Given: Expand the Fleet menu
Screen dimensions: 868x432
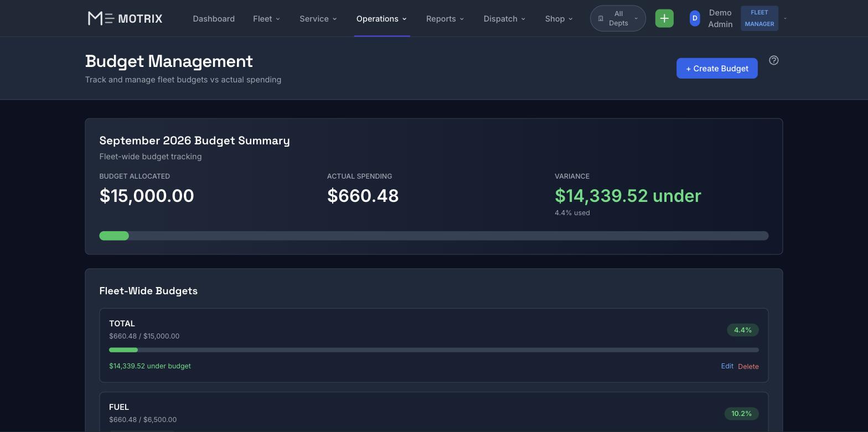Looking at the screenshot, I should pos(266,18).
